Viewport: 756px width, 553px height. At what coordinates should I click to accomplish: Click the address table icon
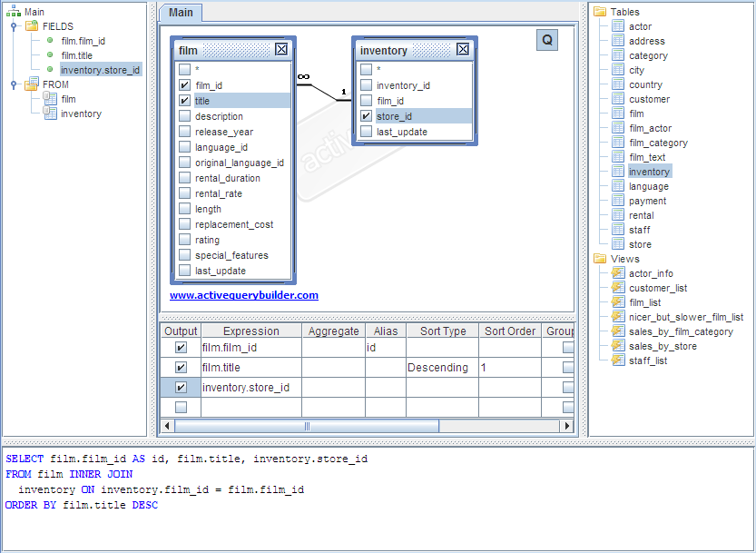pos(618,41)
